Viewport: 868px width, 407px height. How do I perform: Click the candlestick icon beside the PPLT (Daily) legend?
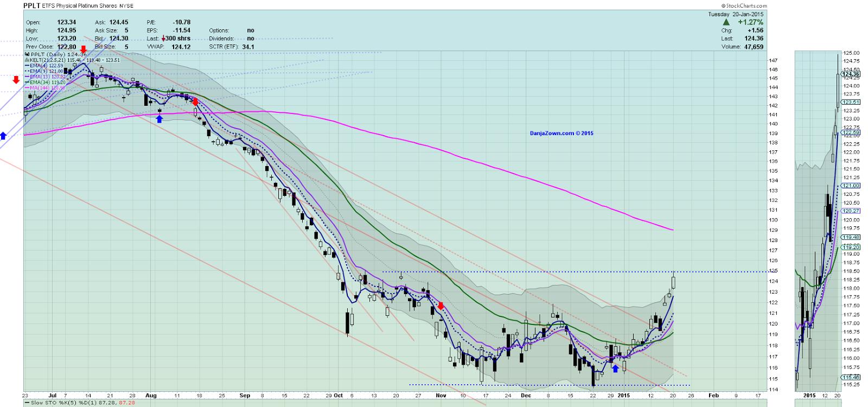pyautogui.click(x=27, y=55)
